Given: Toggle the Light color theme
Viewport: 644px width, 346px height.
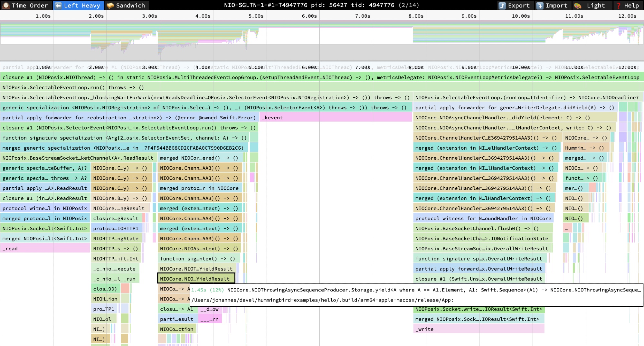Looking at the screenshot, I should pos(591,5).
